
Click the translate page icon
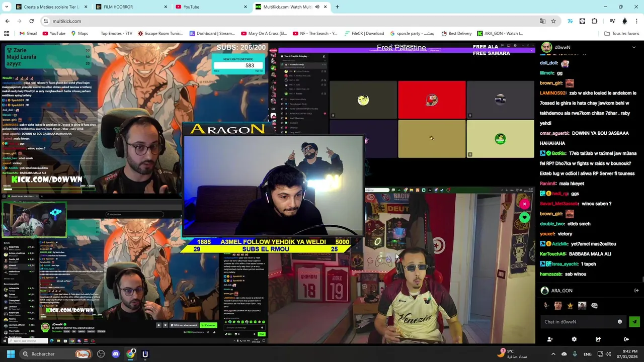point(542,21)
